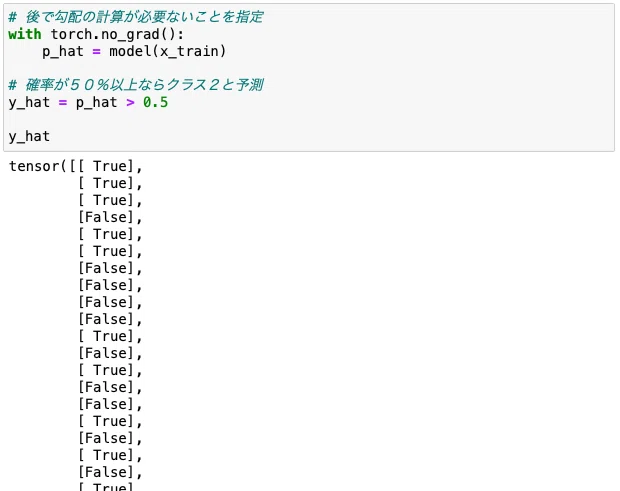Click the purple equals sign before model(x_train)
The image size is (620, 491).
tap(96, 52)
